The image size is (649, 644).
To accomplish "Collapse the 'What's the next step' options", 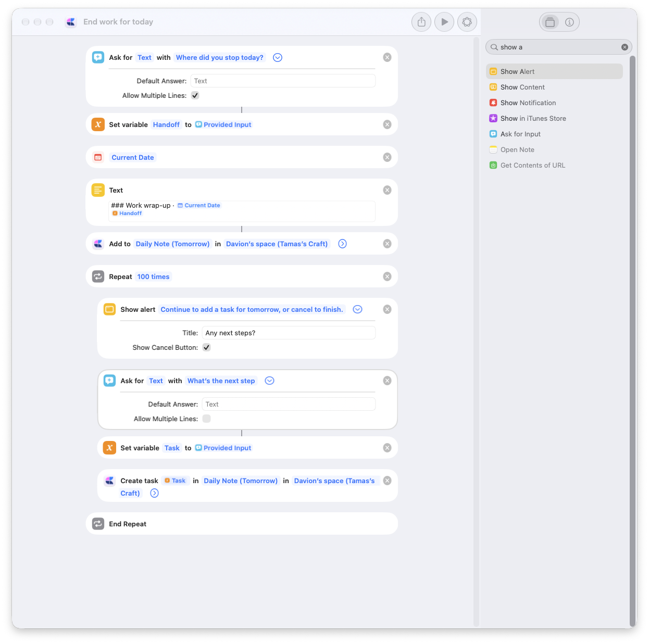I will click(x=269, y=381).
